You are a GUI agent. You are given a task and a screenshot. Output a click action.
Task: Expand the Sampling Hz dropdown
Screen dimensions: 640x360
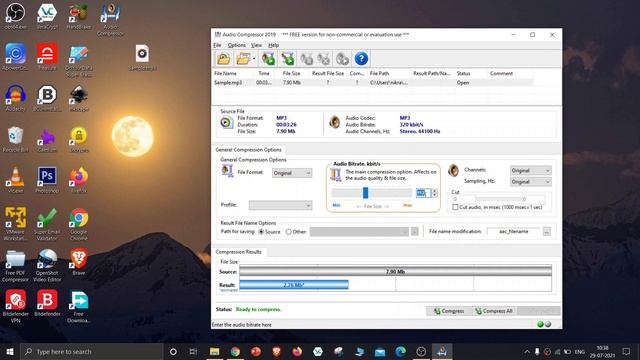531,182
